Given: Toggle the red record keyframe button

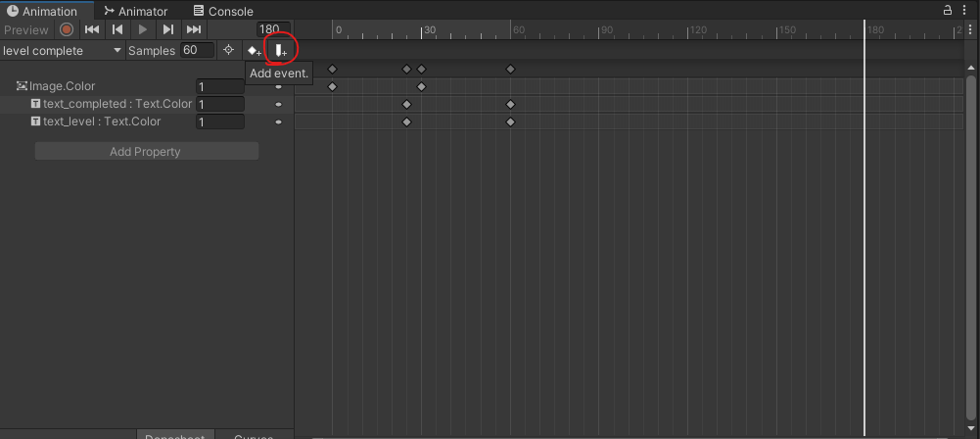Looking at the screenshot, I should 67,29.
